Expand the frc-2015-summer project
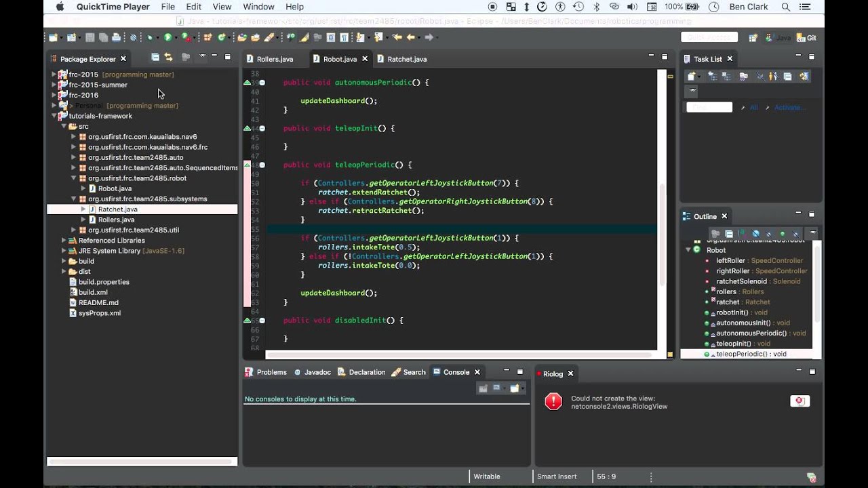 [x=54, y=85]
